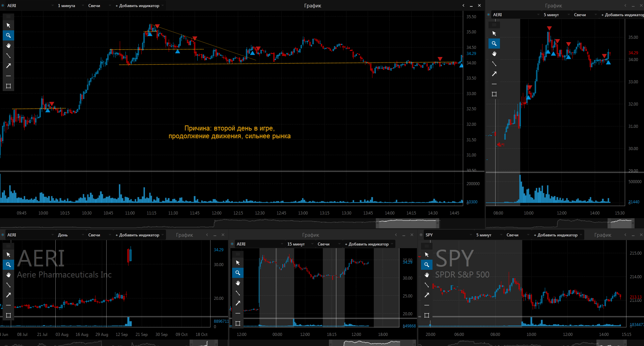The image size is (644, 346).
Task: Open 'Свечи' dropdown in AERI 5-minute chart
Action: point(585,15)
